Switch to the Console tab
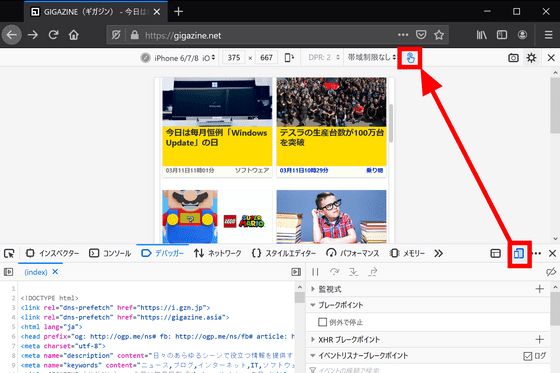Viewport: 560px width, 373px height. coord(110,253)
